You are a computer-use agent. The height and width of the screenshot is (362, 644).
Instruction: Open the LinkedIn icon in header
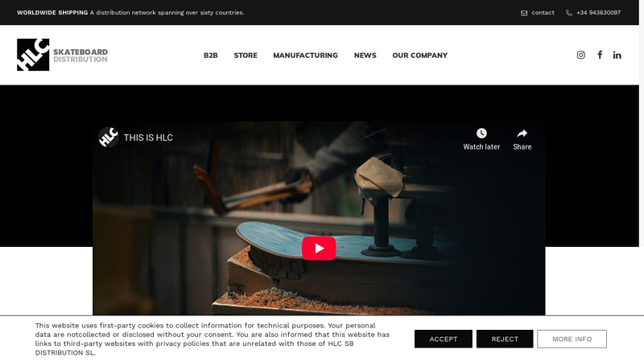pos(617,55)
